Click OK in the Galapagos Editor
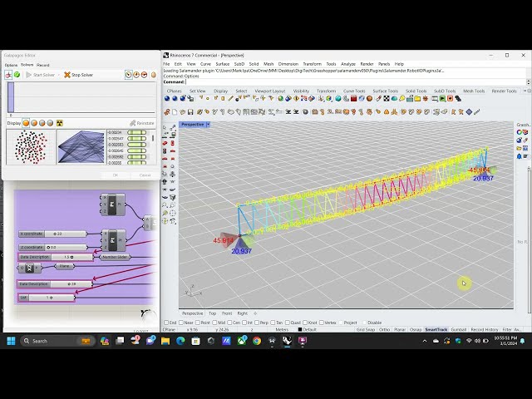 click(116, 175)
